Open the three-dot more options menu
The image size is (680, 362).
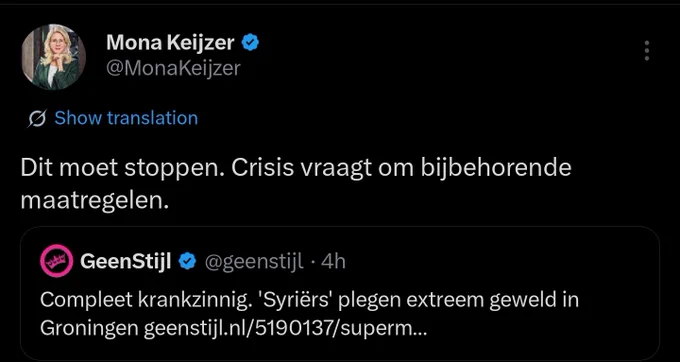click(647, 51)
